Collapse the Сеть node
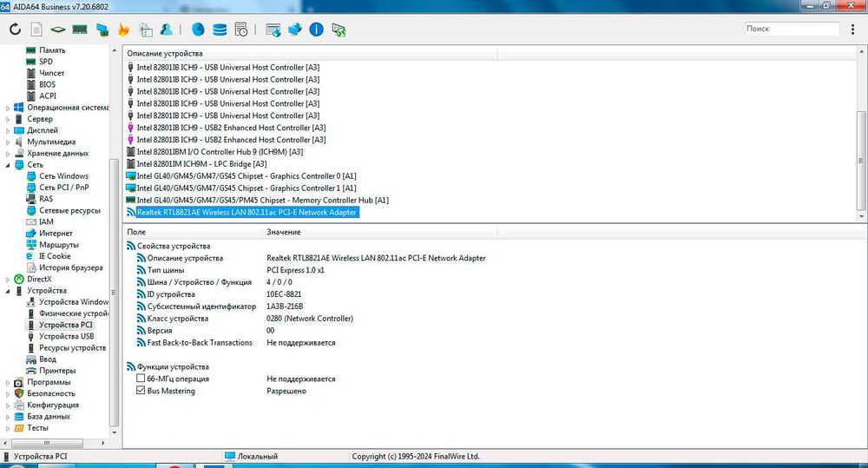 click(x=8, y=165)
